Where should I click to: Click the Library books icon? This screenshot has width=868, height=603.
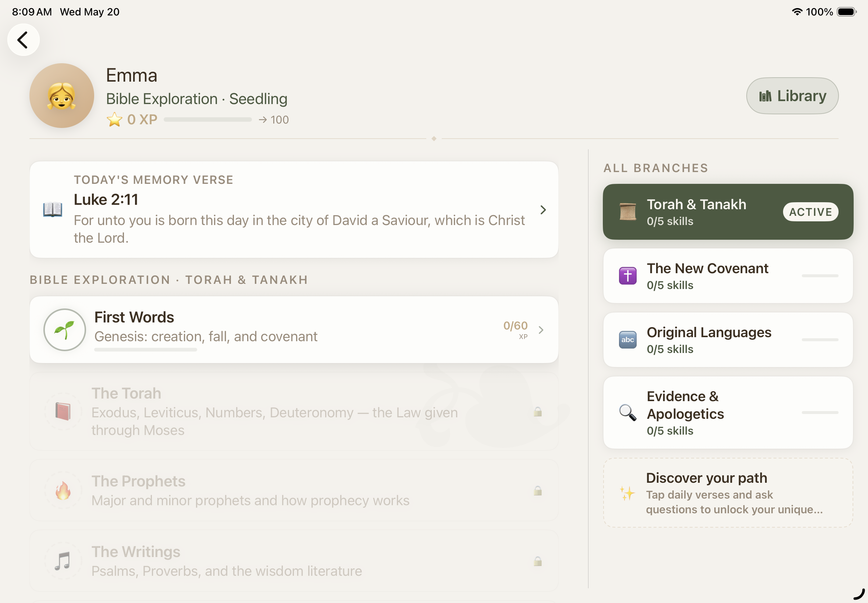pyautogui.click(x=765, y=96)
